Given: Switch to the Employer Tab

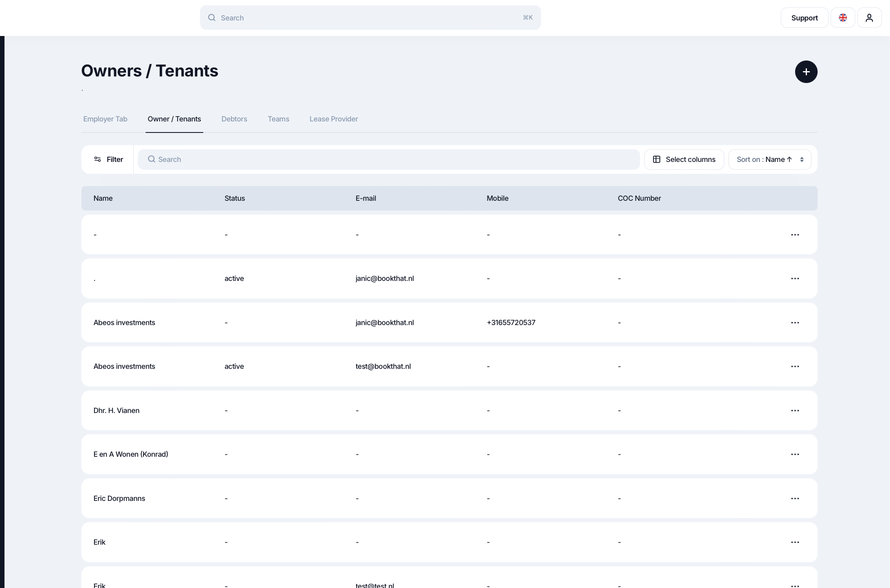Looking at the screenshot, I should point(105,119).
